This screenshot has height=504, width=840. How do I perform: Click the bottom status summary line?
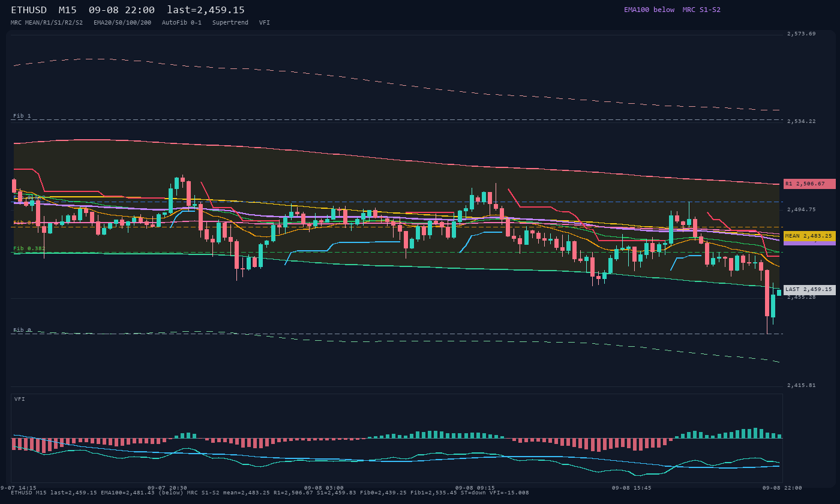pyautogui.click(x=270, y=493)
